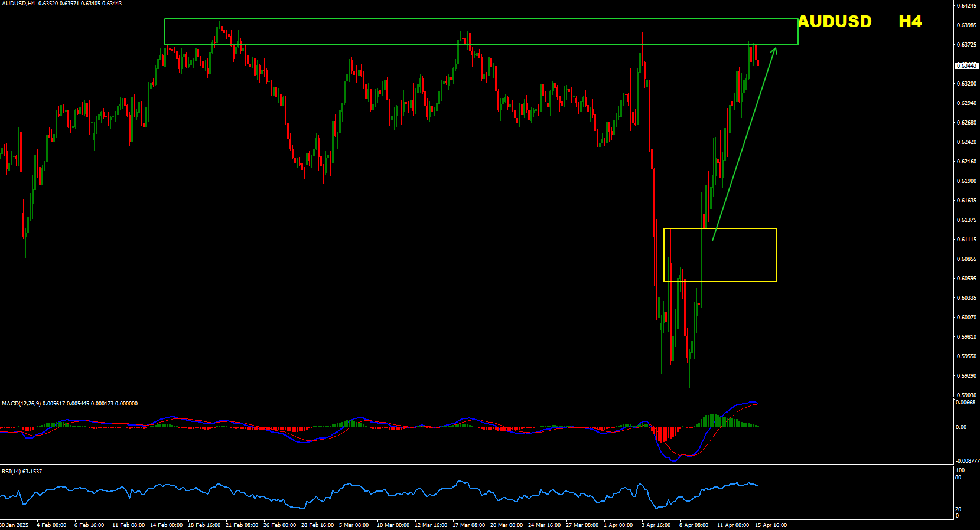Click the yellow H4 timeframe label

910,22
